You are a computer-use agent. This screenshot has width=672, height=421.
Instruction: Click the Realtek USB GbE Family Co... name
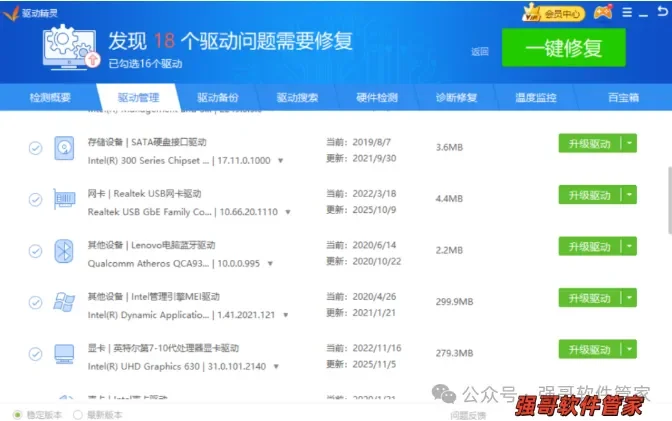pos(149,212)
